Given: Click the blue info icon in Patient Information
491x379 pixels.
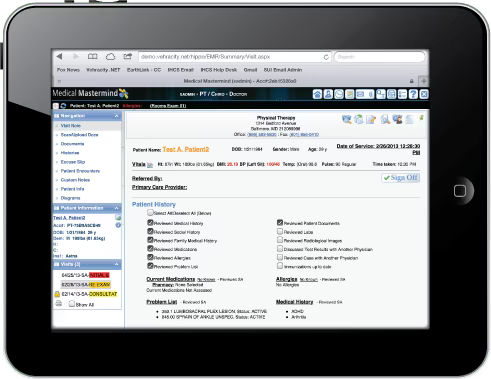Looking at the screenshot, I should pyautogui.click(x=118, y=225).
